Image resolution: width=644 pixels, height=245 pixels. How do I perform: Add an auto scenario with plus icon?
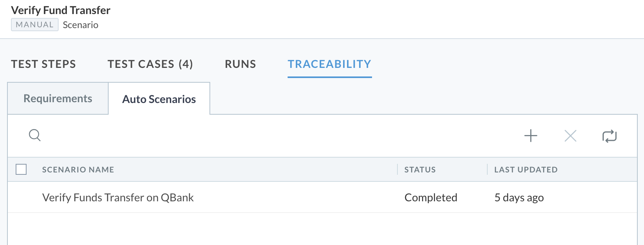coord(531,136)
